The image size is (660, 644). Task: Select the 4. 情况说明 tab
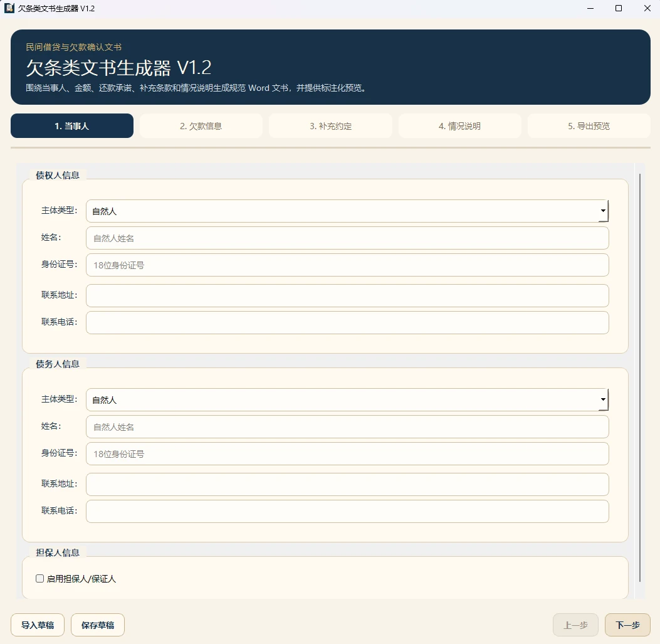pyautogui.click(x=459, y=126)
